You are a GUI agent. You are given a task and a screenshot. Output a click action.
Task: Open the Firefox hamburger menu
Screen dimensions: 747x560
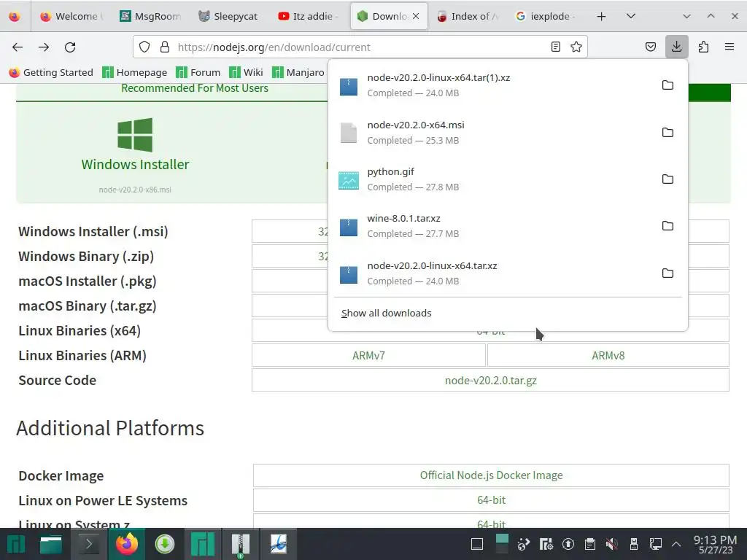(x=729, y=47)
